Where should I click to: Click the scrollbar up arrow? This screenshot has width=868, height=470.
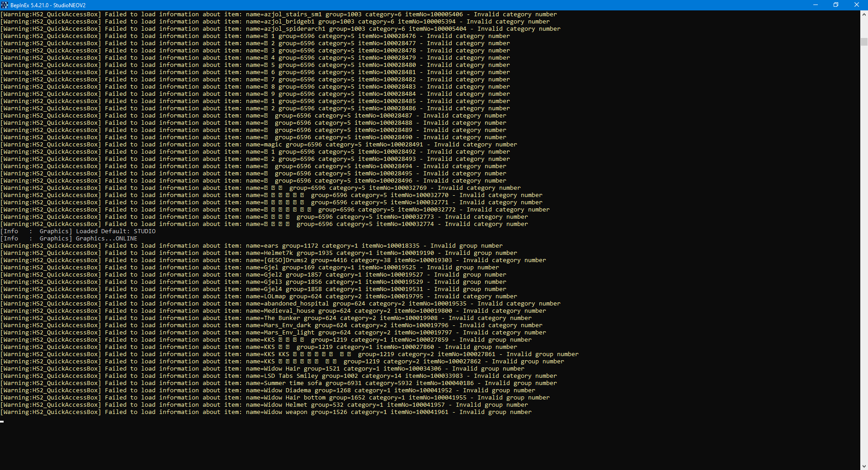pos(864,14)
